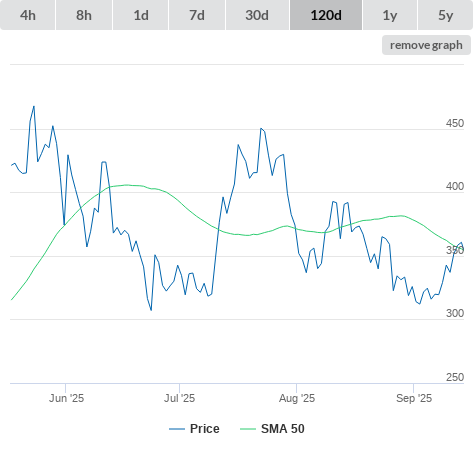474x455 pixels.
Task: Choose the 1d time range tab
Action: point(141,15)
